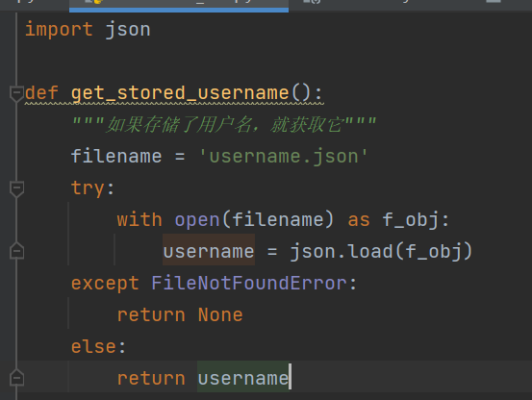532x400 pixels.
Task: Toggle fold marker beside json.load line
Action: point(16,251)
